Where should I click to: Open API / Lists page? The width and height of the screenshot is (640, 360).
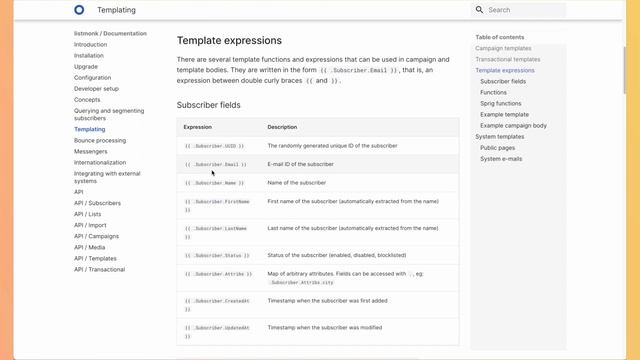[87, 214]
